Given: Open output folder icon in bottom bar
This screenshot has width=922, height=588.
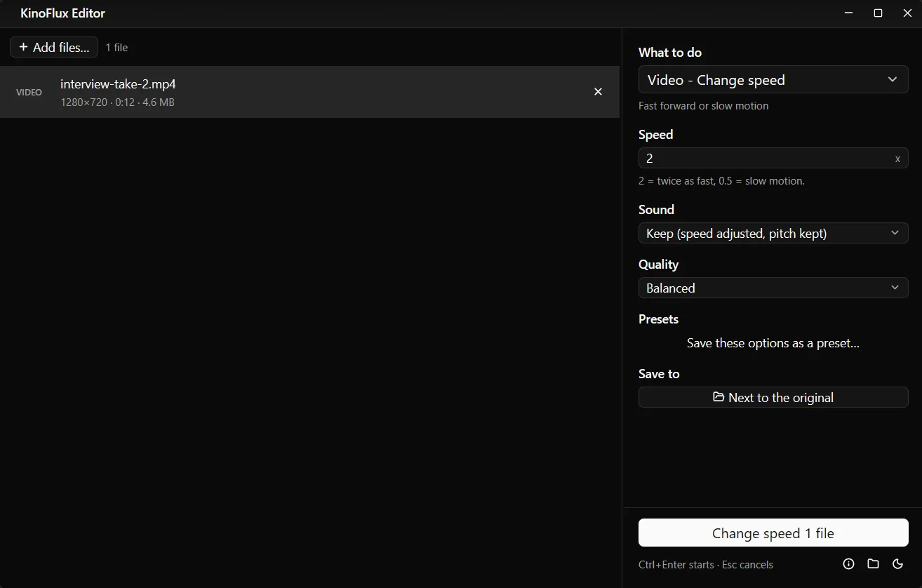Looking at the screenshot, I should (x=873, y=564).
